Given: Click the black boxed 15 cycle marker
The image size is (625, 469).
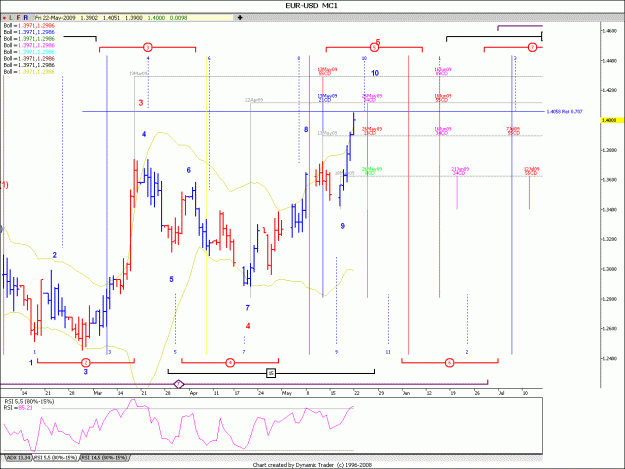Looking at the screenshot, I should 271,373.
